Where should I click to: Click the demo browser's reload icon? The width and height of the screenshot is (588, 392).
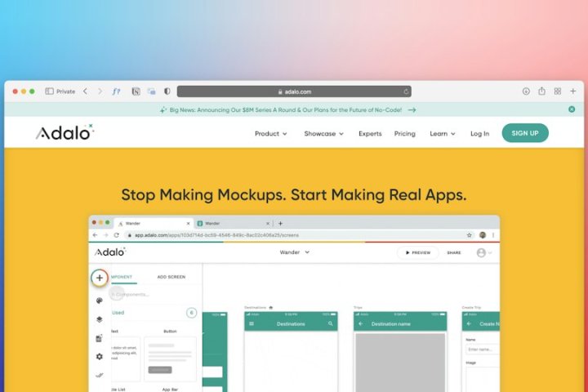[116, 235]
